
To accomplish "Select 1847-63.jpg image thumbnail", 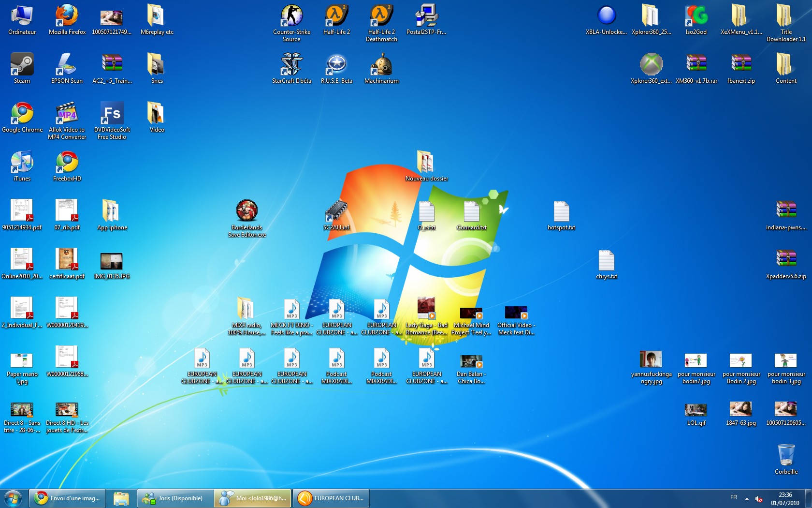I will [741, 414].
